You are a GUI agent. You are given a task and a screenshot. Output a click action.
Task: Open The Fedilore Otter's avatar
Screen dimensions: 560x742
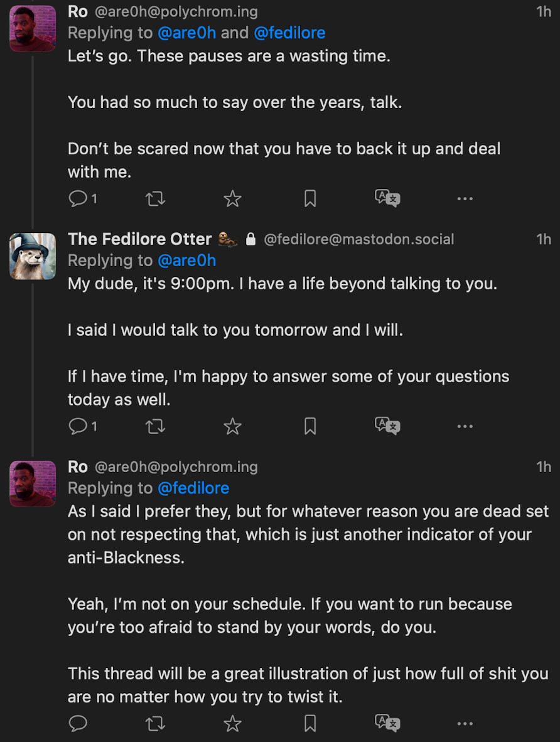[x=33, y=255]
